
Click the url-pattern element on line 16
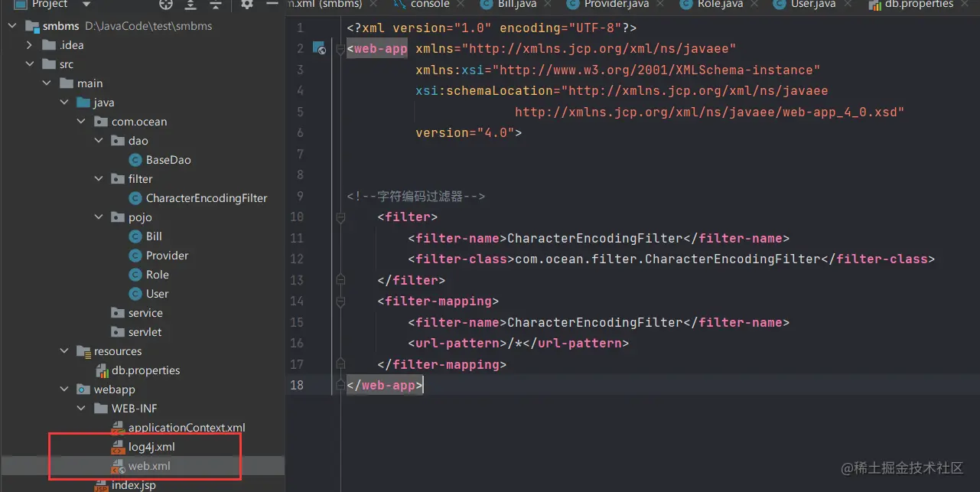coord(519,344)
